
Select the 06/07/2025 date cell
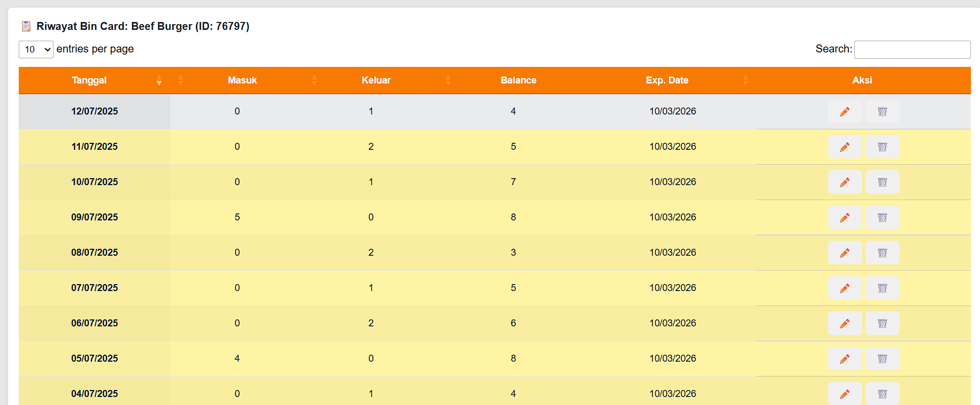[94, 323]
